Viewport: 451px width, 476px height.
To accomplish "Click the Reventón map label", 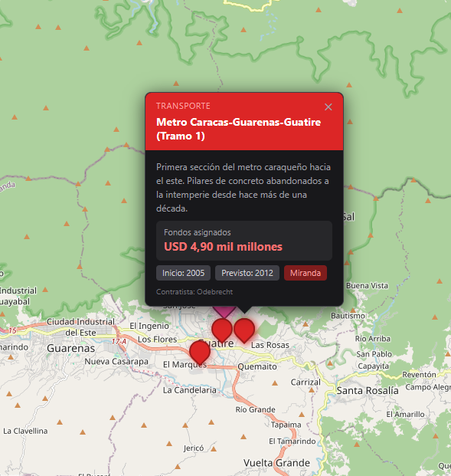I will pos(419,375).
